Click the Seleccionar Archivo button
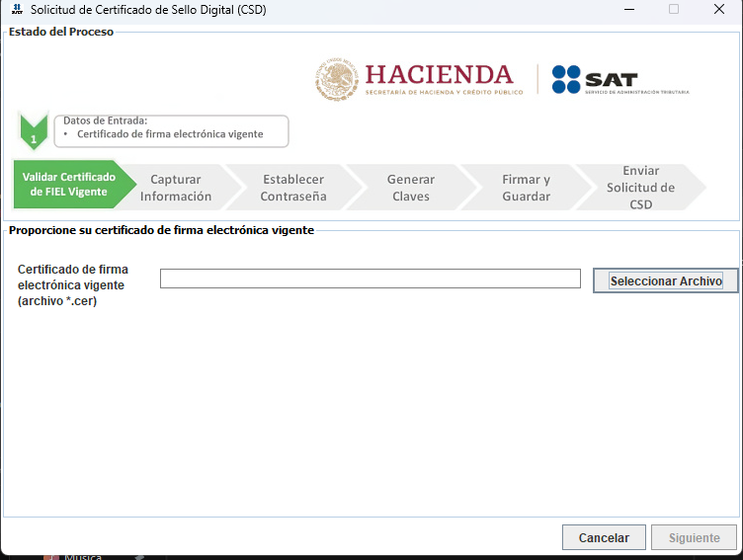743x560 pixels. (665, 280)
